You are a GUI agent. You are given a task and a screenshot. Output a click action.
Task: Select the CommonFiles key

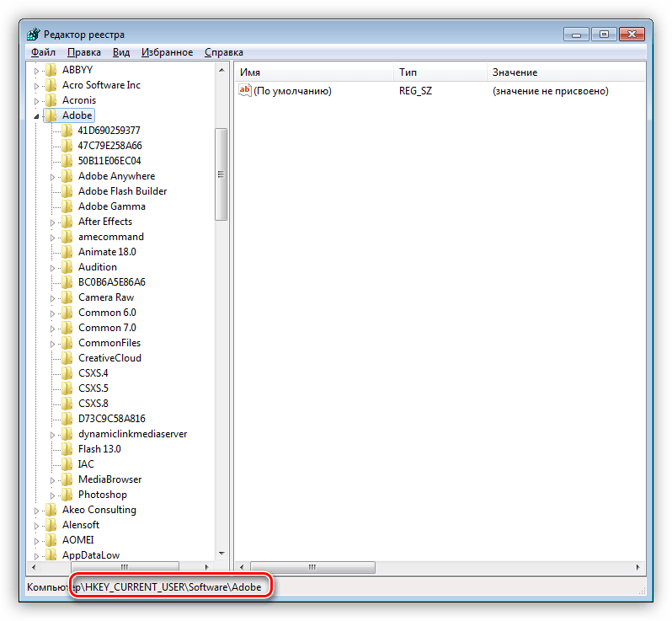click(x=109, y=343)
